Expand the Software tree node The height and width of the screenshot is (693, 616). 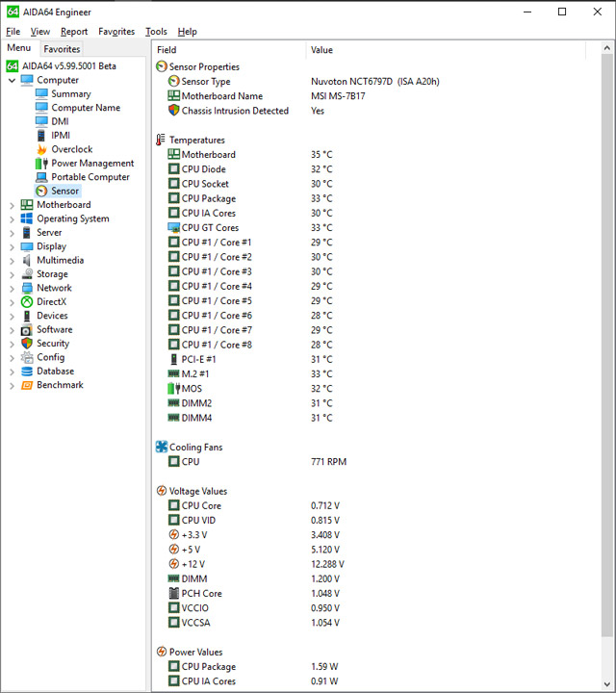coord(12,330)
